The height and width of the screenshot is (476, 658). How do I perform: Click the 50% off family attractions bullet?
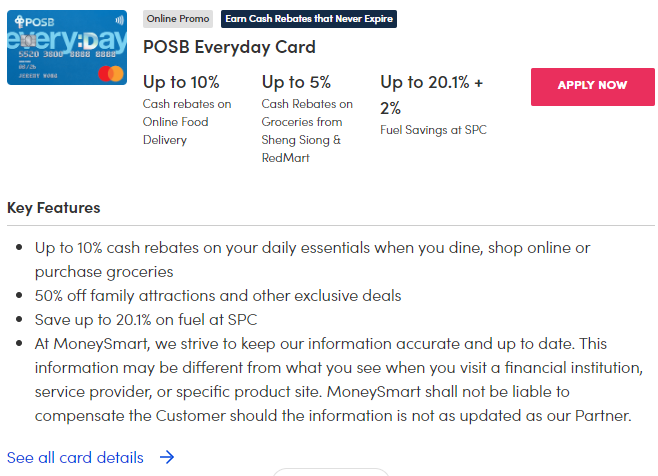pyautogui.click(x=218, y=295)
